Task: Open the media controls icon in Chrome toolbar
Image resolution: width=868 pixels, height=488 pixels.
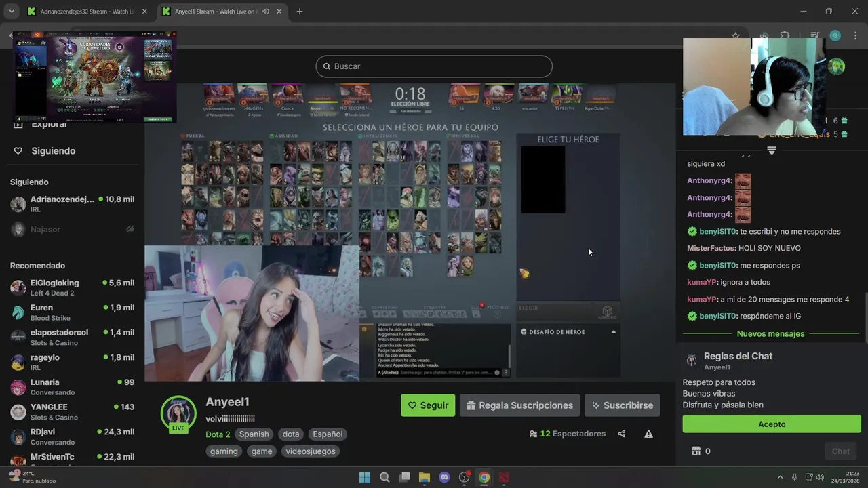Action: (814, 35)
